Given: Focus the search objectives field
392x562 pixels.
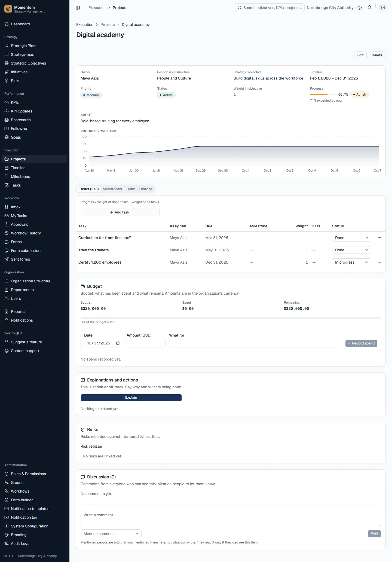Looking at the screenshot, I should click(270, 8).
